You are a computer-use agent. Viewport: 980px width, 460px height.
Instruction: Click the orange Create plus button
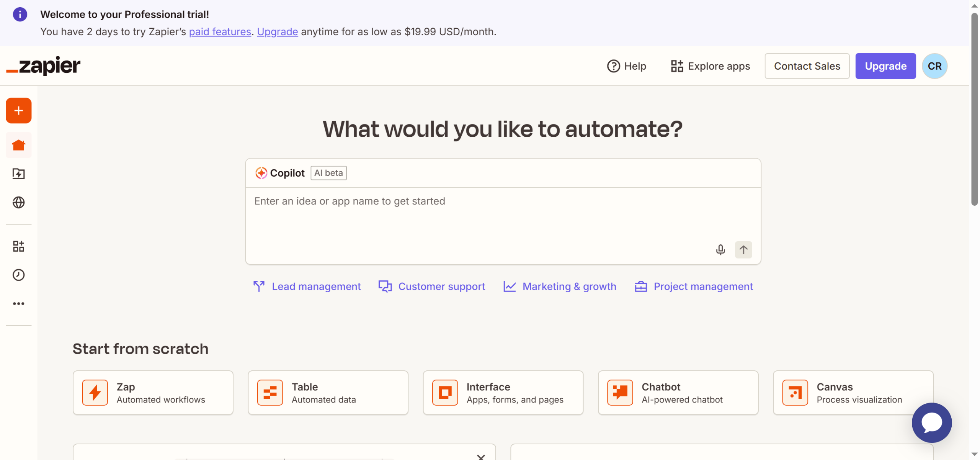point(18,111)
